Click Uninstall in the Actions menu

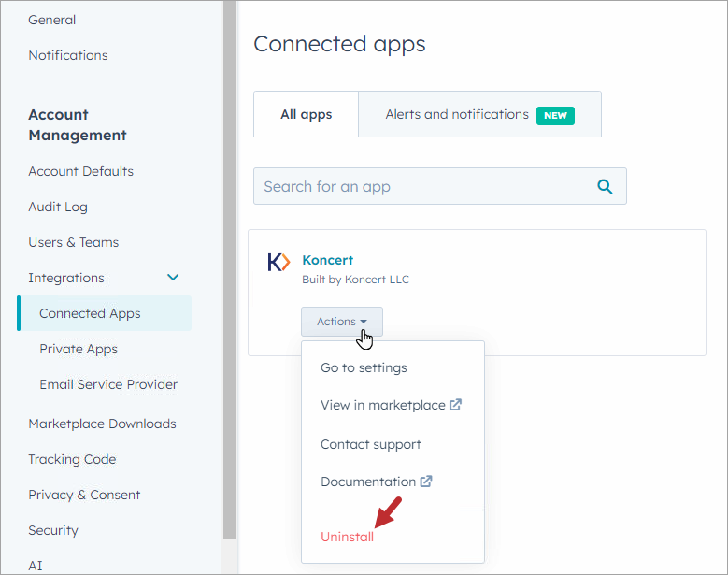click(348, 537)
